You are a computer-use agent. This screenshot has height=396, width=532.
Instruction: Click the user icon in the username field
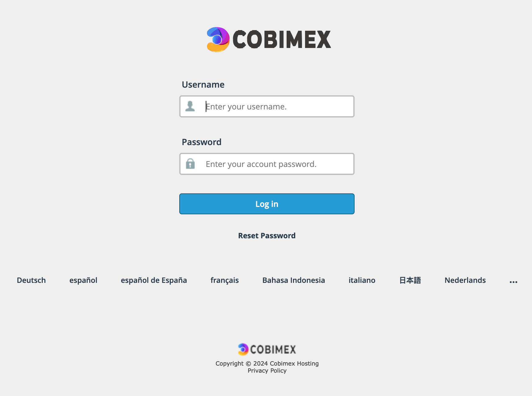tap(191, 106)
